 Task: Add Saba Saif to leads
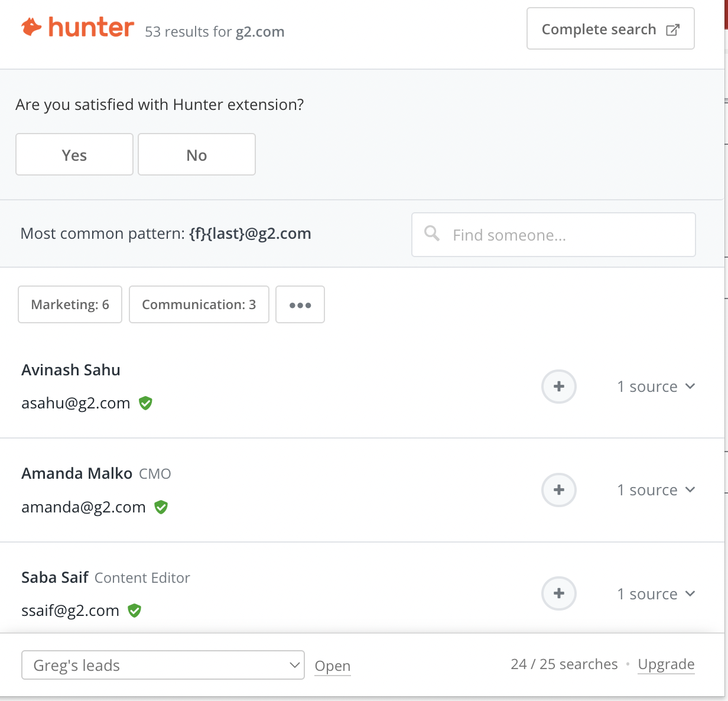pos(558,593)
